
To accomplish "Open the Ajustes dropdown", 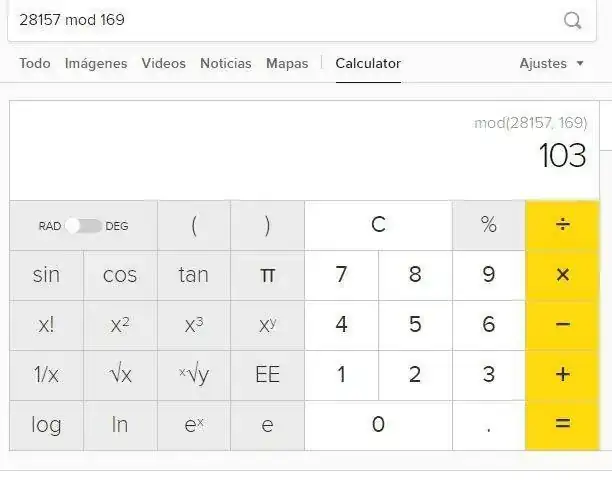I will (551, 63).
